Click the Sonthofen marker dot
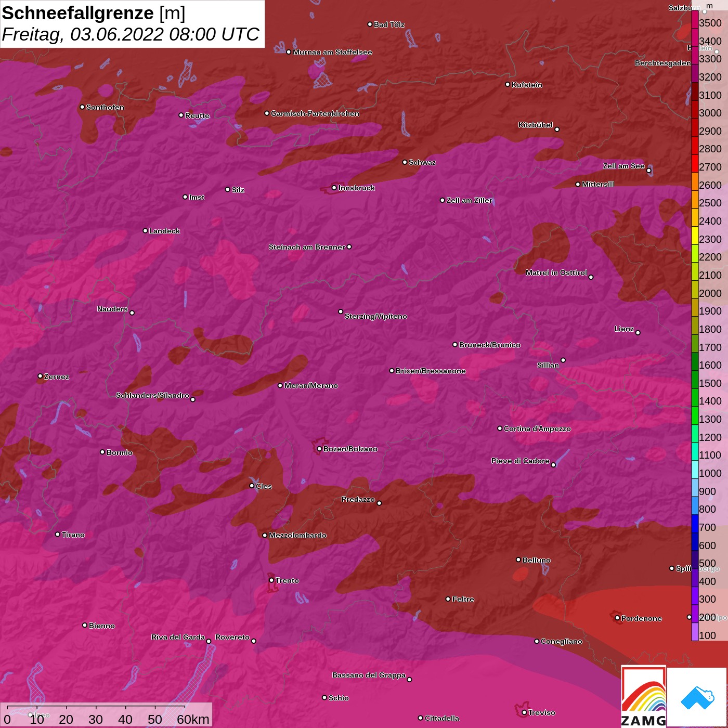 click(82, 107)
